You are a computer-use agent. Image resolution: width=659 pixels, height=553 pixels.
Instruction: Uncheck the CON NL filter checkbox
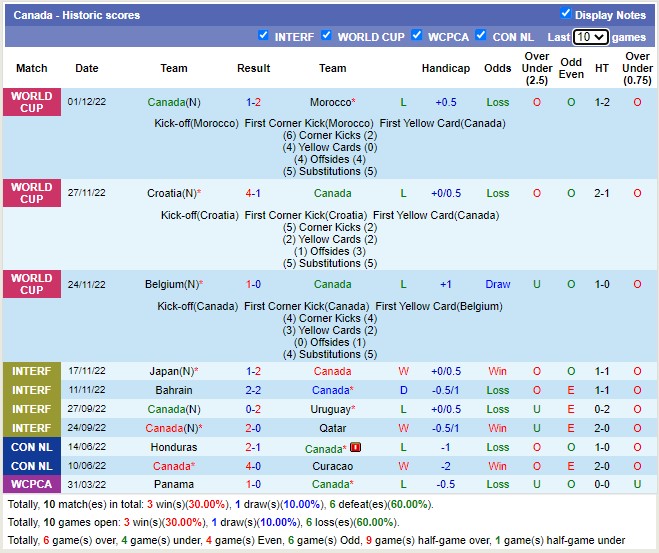tap(481, 35)
